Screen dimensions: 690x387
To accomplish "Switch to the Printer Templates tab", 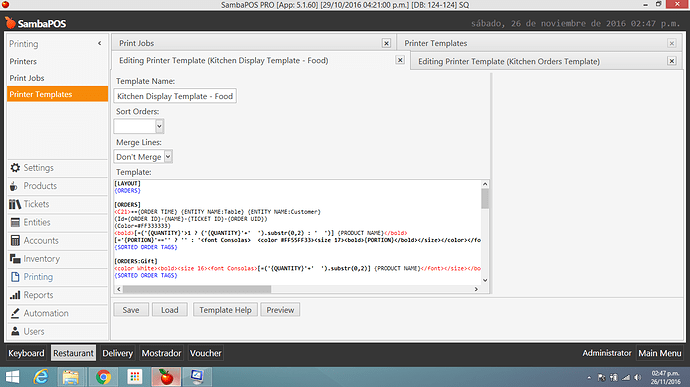I will point(436,43).
